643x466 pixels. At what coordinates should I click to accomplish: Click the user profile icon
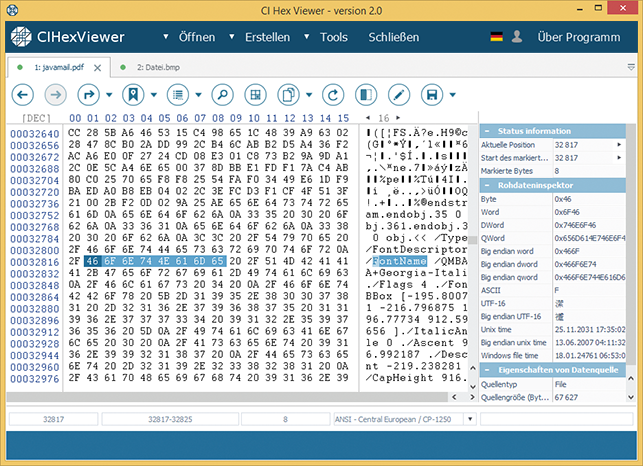pyautogui.click(x=517, y=37)
